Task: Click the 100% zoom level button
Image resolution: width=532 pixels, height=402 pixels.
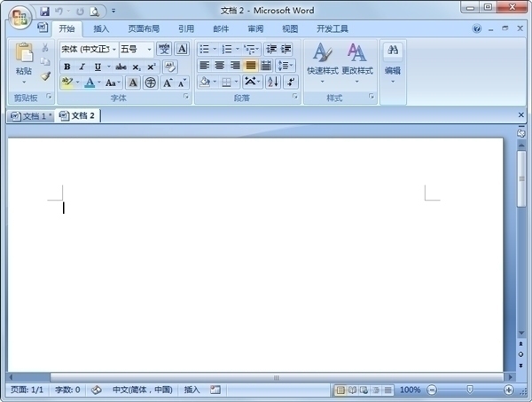Action: 410,390
